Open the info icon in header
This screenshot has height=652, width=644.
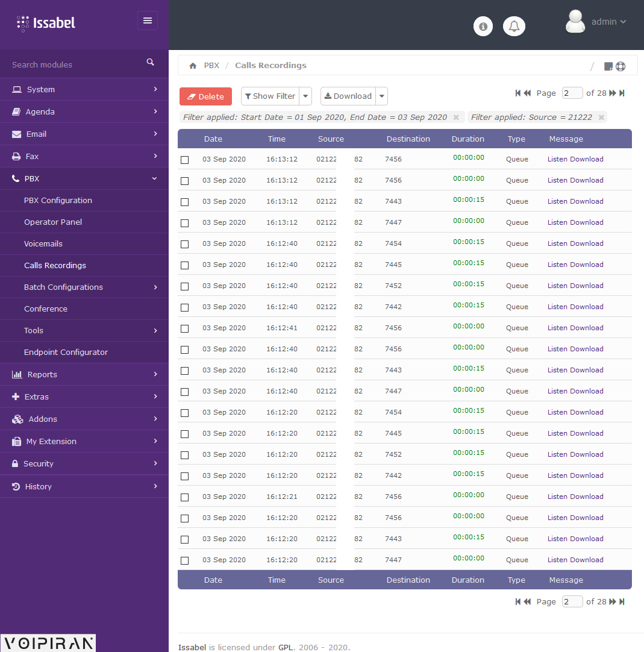tap(483, 26)
